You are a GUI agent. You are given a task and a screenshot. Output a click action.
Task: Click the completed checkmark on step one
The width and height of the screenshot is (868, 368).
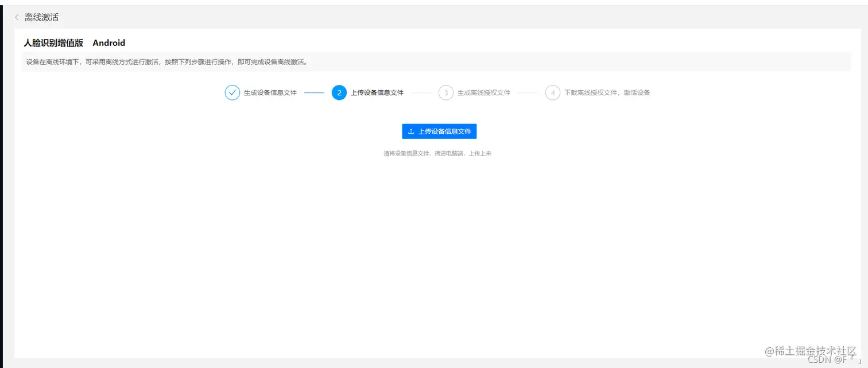coord(232,92)
